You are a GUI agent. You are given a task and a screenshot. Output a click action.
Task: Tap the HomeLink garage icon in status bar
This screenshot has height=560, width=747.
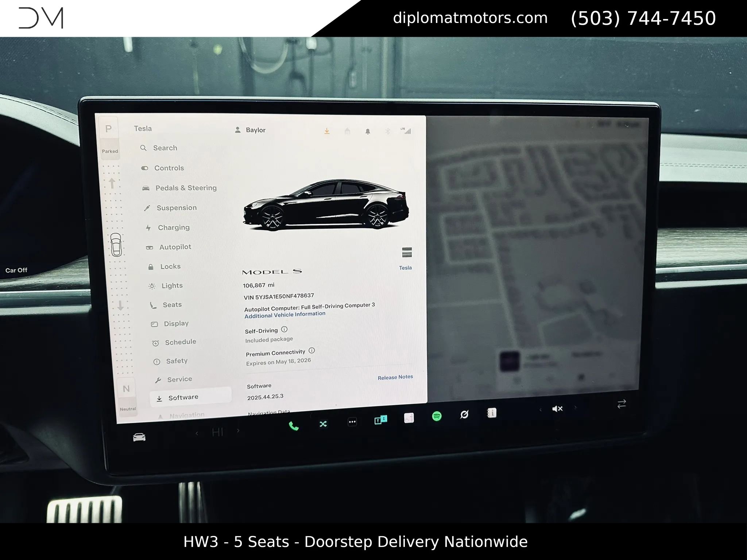click(x=347, y=131)
